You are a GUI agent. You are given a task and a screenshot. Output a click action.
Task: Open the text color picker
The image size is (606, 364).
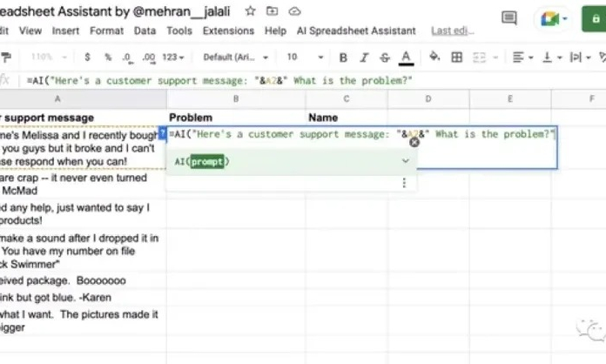406,58
